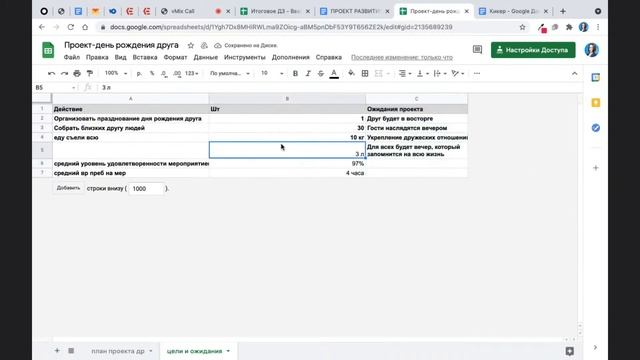
Task: Format as percent
Action: pos(152,73)
